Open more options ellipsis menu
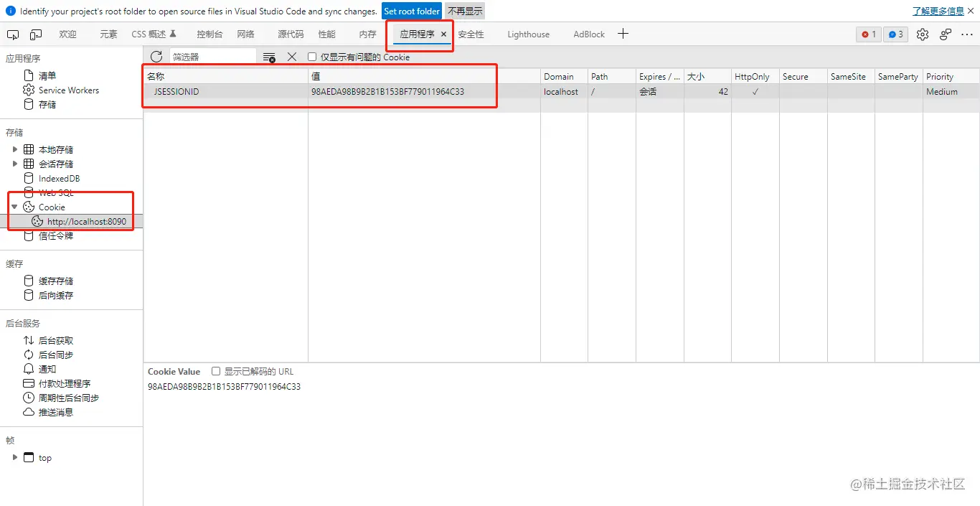The width and height of the screenshot is (980, 506). (x=968, y=34)
